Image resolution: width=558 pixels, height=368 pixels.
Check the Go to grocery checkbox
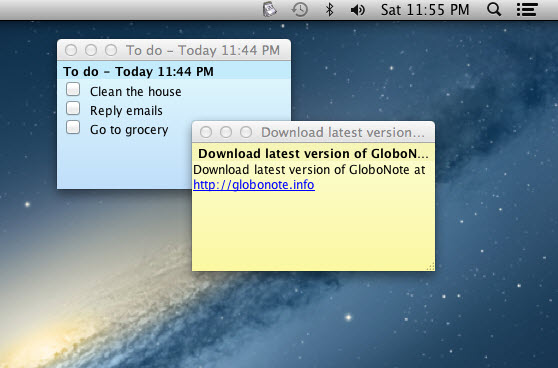click(73, 127)
